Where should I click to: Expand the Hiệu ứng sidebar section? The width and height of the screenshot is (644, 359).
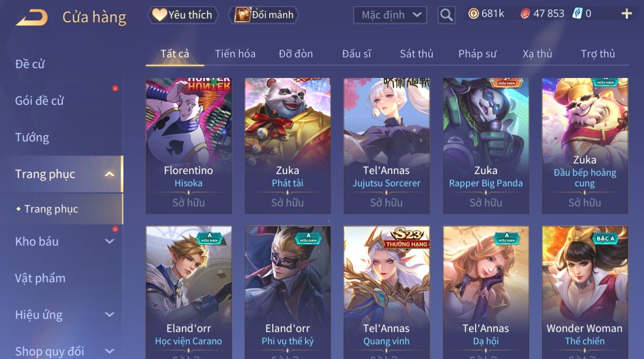[x=110, y=315]
